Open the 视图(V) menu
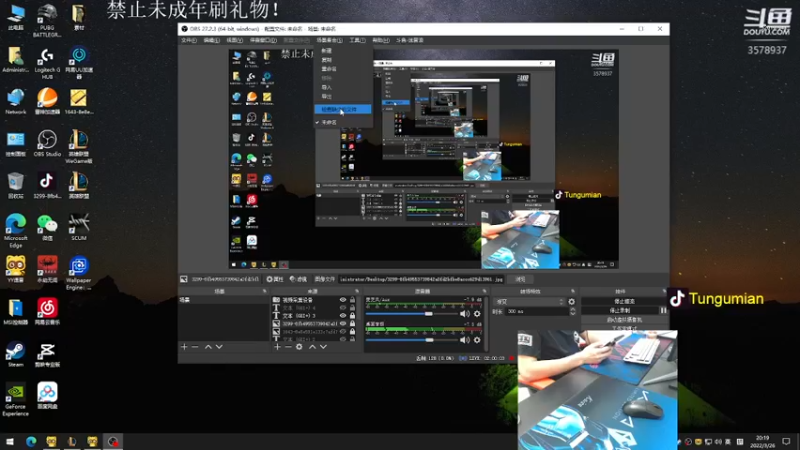 (x=235, y=40)
